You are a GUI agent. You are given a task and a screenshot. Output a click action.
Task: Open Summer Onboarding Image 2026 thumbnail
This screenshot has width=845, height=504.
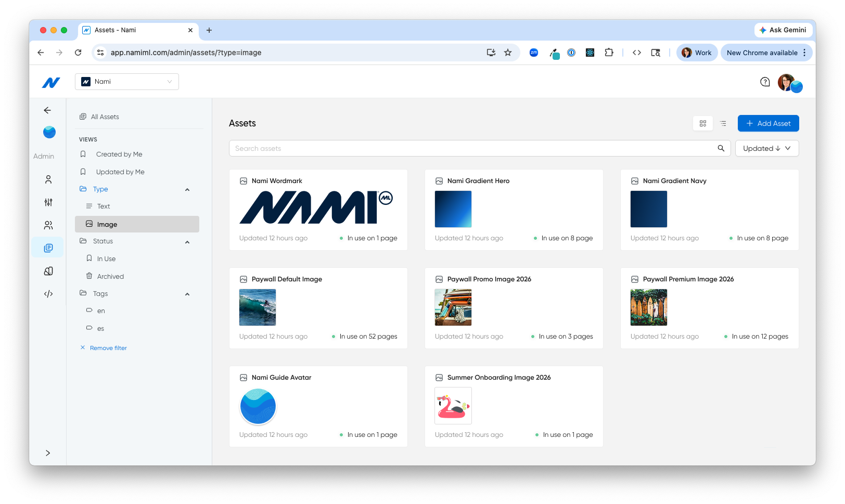click(453, 406)
